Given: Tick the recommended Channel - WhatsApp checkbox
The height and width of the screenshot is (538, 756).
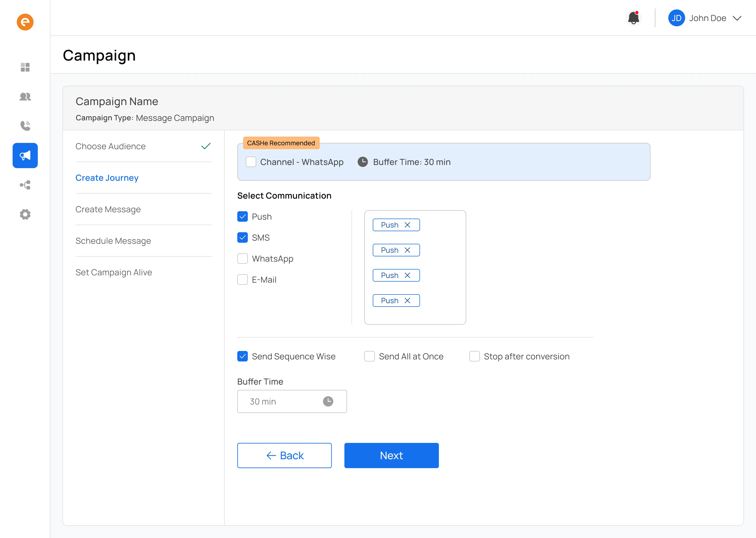Looking at the screenshot, I should tap(251, 162).
